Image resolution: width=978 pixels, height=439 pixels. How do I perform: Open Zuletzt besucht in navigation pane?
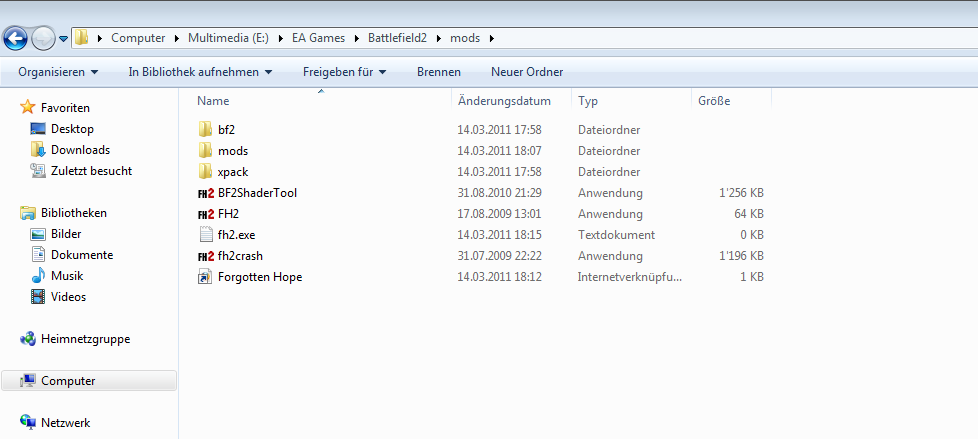[x=92, y=171]
